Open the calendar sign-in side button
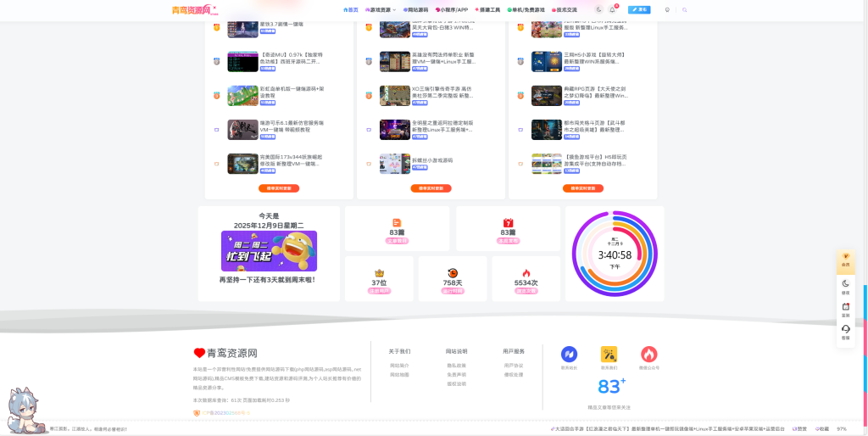This screenshot has width=868, height=436. coord(845,309)
